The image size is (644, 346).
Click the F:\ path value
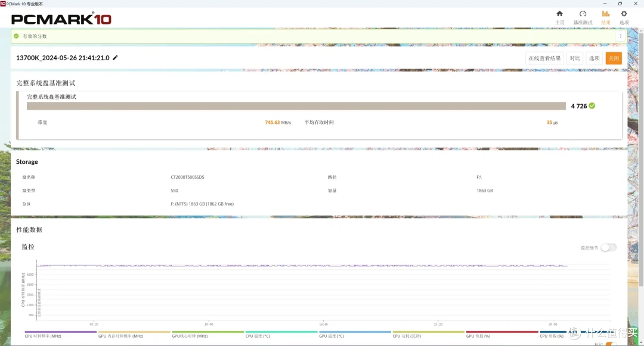[x=479, y=177]
